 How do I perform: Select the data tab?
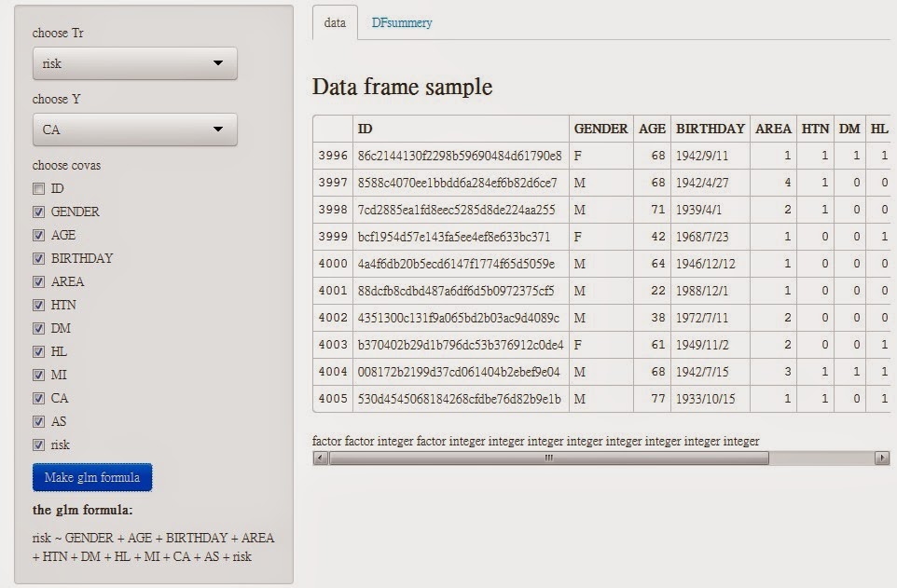(335, 23)
